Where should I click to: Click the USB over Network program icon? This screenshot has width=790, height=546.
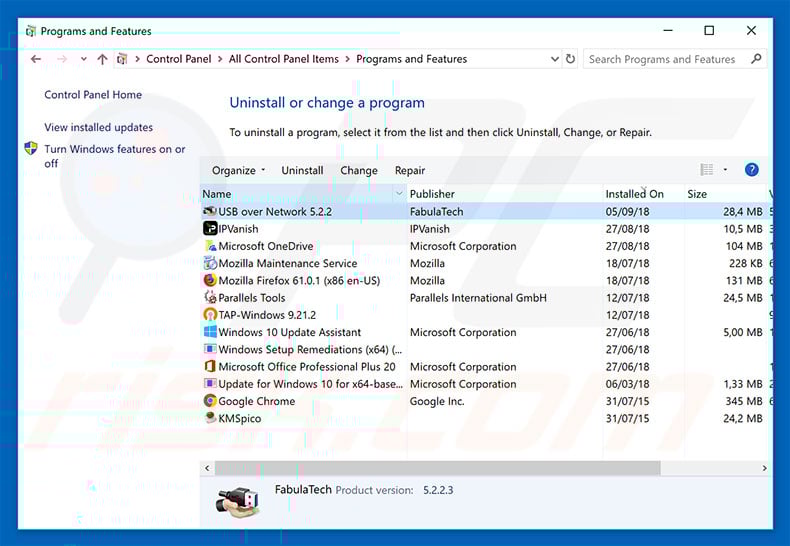click(x=210, y=212)
